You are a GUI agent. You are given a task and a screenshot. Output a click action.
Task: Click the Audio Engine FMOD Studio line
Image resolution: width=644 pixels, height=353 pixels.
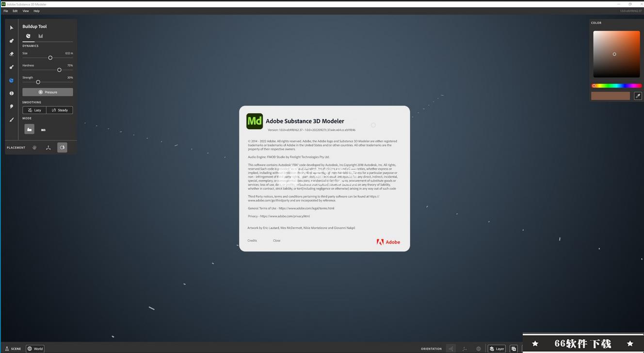click(289, 157)
